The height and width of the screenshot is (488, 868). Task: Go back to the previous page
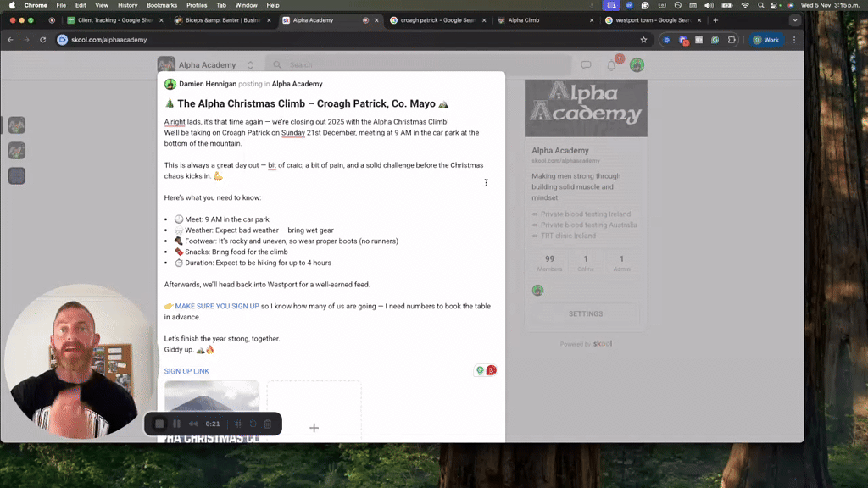click(x=10, y=40)
